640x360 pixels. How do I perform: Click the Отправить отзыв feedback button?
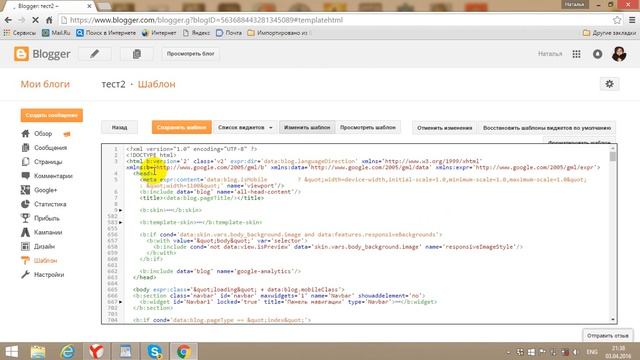607,336
